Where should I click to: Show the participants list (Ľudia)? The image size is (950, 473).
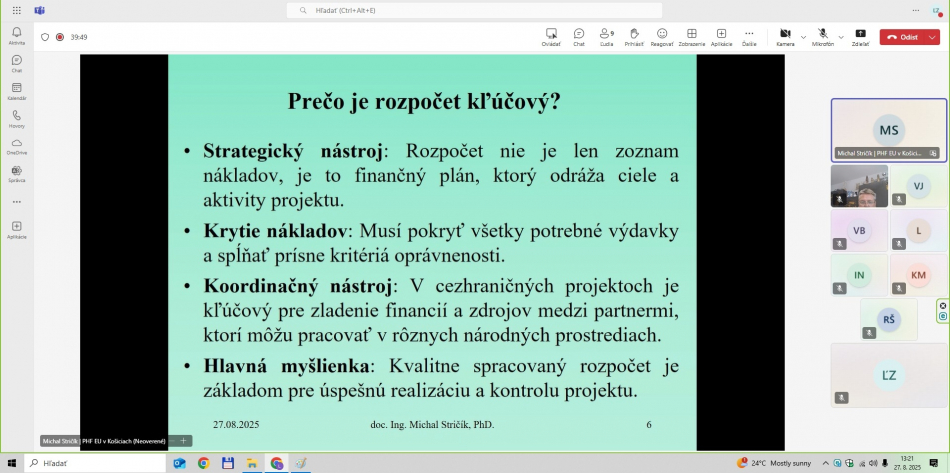pos(606,36)
